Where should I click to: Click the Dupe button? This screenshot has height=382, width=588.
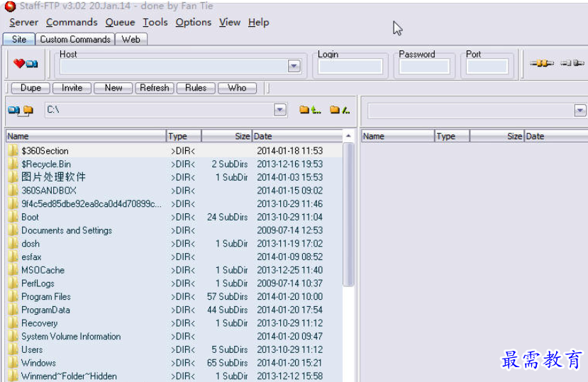point(30,88)
